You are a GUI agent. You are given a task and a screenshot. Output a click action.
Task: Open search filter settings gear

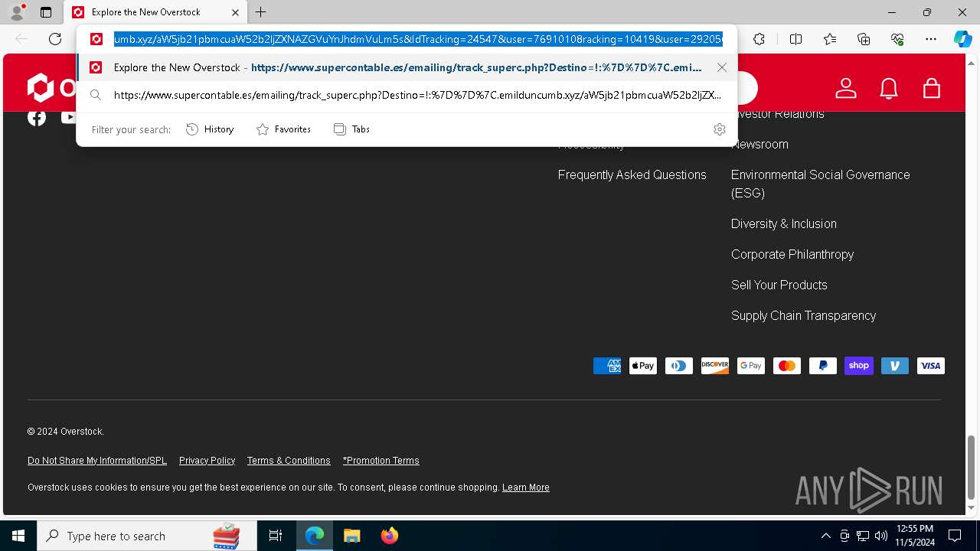pyautogui.click(x=720, y=129)
